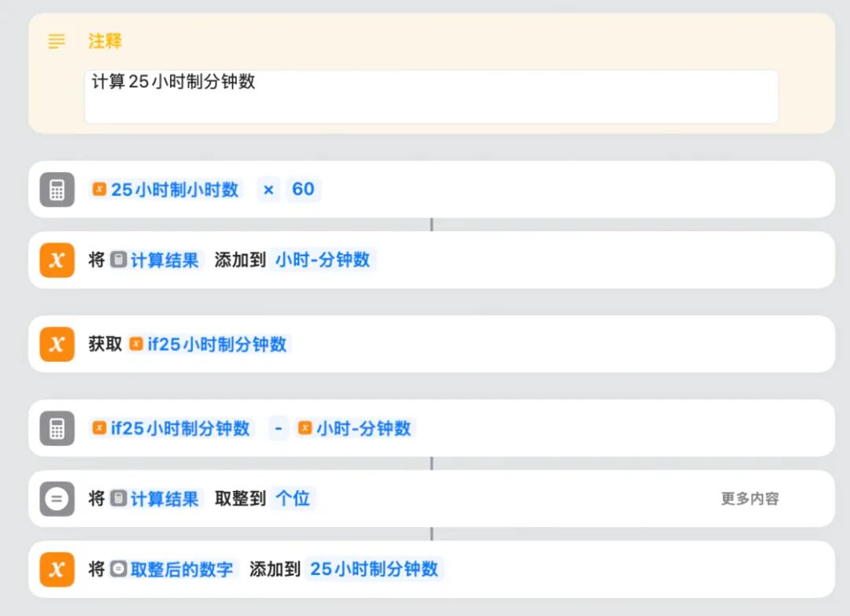The image size is (850, 616).
Task: Click the comment lines icon beside 注释
Action: pos(57,41)
